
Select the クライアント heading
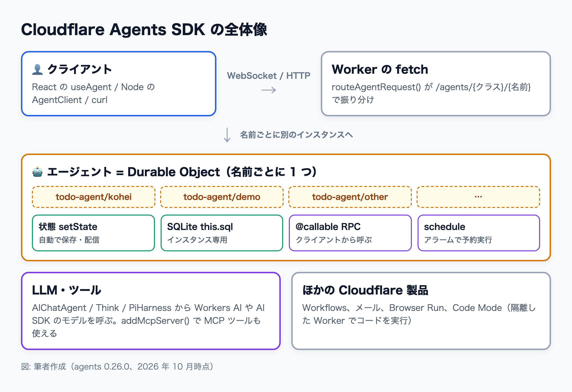coord(80,69)
